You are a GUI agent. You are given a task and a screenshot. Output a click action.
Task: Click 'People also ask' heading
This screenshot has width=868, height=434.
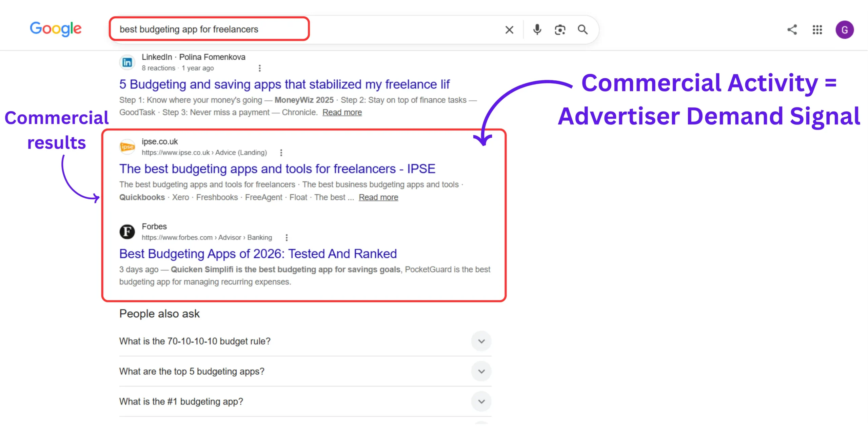point(159,314)
